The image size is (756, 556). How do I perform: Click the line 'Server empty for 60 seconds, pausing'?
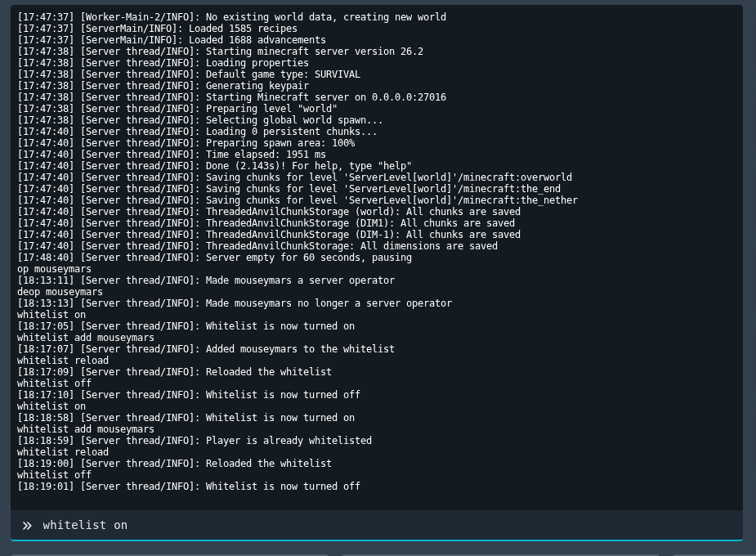(215, 258)
